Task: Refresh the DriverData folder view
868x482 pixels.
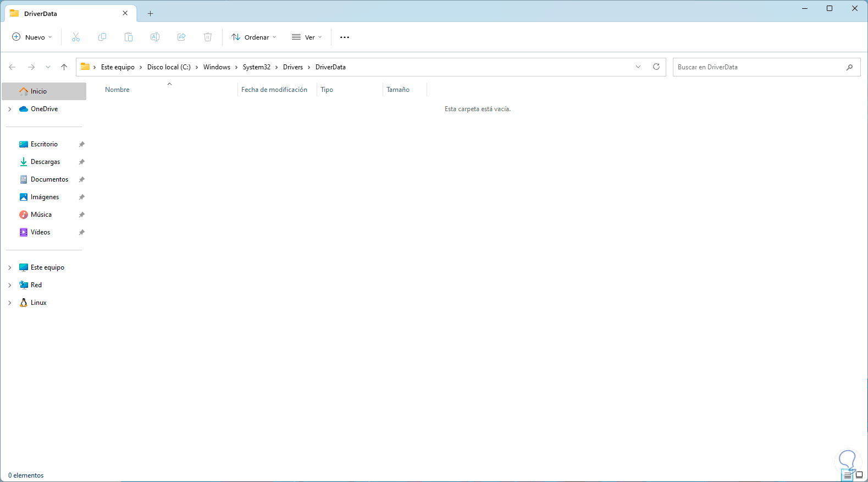Action: [x=656, y=67]
